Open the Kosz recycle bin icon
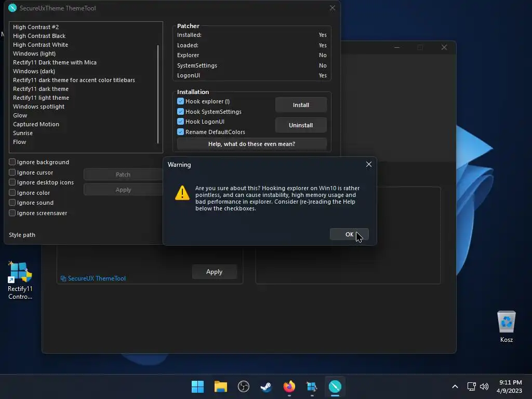Image resolution: width=532 pixels, height=399 pixels. tap(507, 326)
